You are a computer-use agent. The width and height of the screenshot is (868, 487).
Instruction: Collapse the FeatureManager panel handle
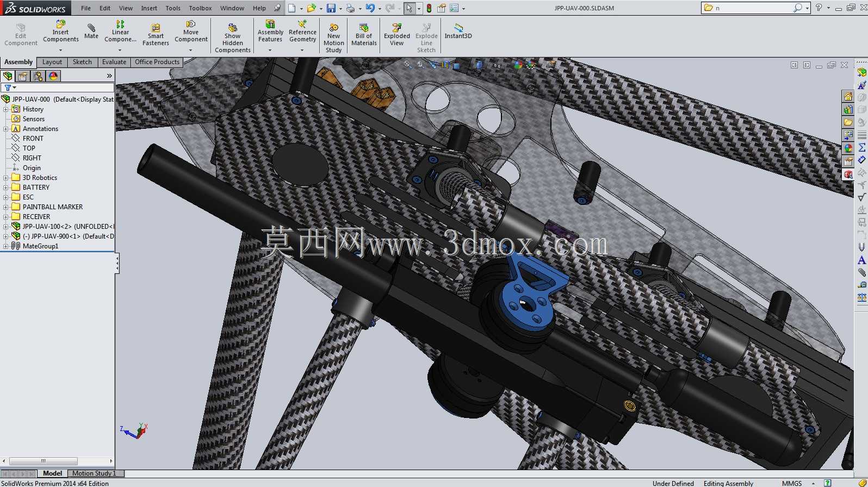(x=117, y=264)
